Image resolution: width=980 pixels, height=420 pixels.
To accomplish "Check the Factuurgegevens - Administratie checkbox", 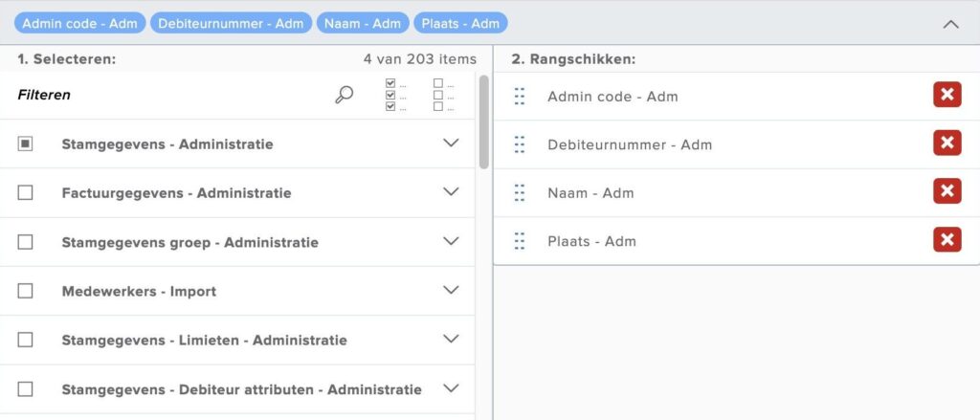I will click(26, 192).
